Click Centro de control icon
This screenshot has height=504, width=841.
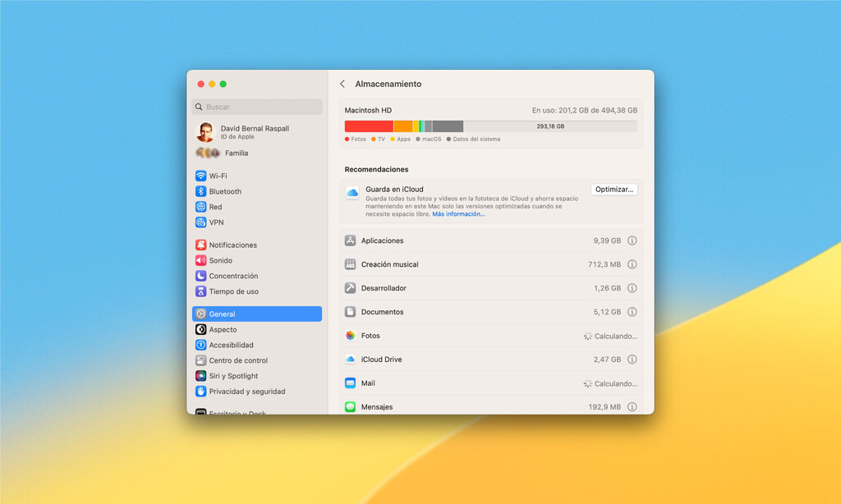coord(200,361)
